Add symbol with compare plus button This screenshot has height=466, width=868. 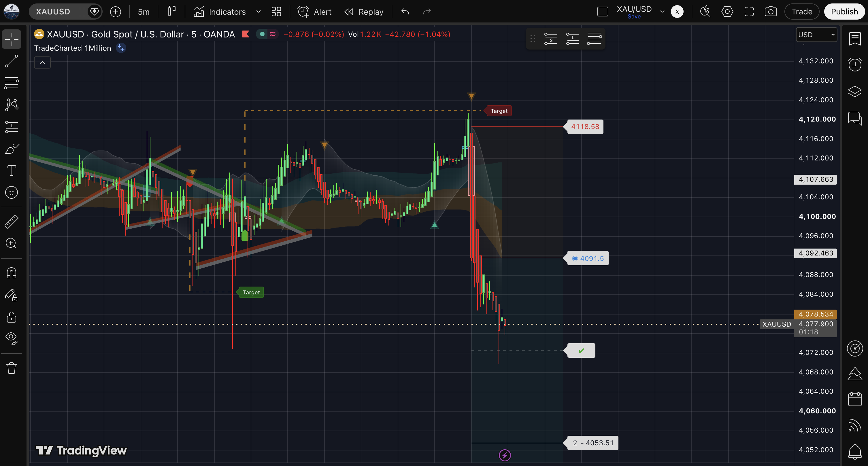[116, 12]
